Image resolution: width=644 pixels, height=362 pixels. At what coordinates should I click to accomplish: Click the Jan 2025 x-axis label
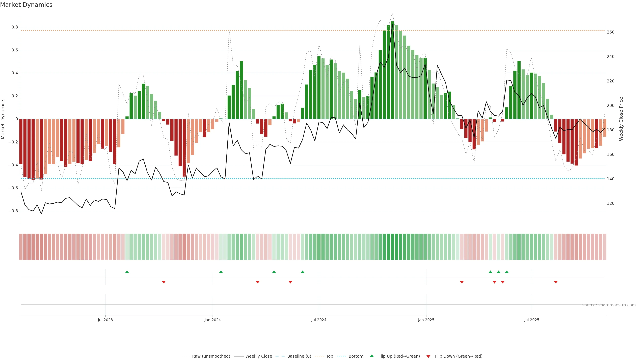point(426,320)
